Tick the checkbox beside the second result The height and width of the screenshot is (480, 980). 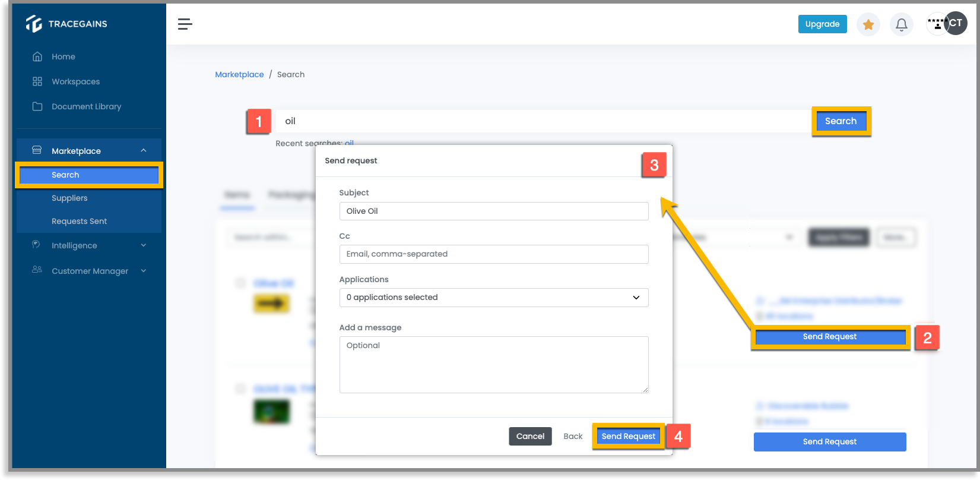coord(240,389)
